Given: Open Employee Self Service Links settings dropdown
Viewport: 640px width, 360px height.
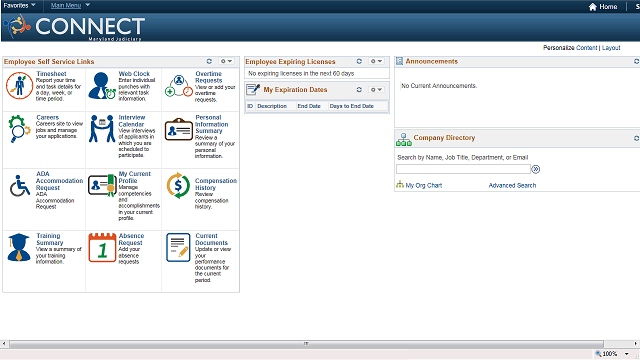Looking at the screenshot, I should [x=226, y=61].
